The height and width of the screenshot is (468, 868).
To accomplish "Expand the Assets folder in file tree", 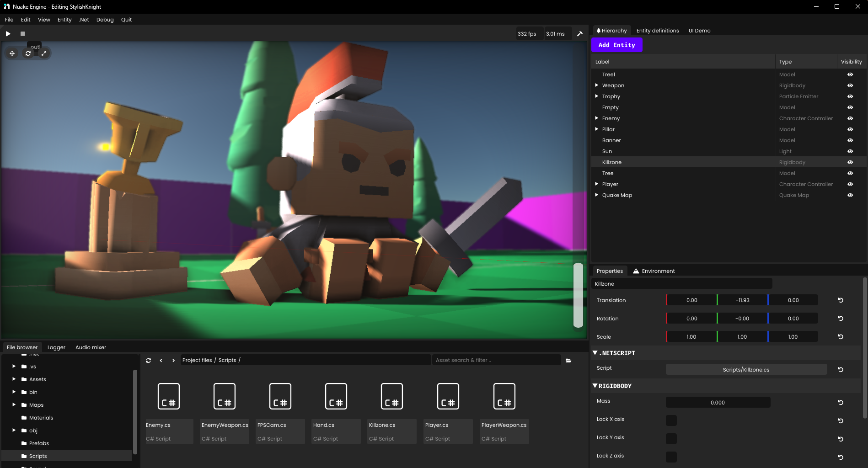I will point(14,379).
